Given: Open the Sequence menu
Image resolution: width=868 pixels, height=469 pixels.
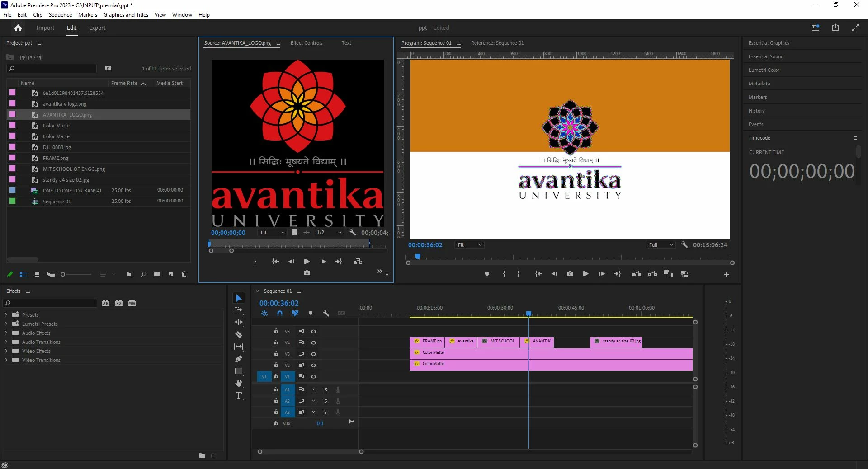Looking at the screenshot, I should 60,15.
